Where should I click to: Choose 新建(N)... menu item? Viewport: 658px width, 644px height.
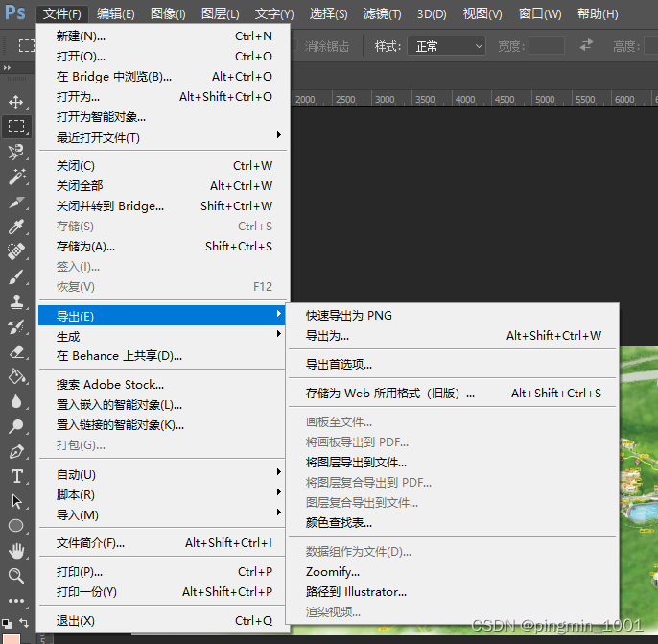[161, 36]
